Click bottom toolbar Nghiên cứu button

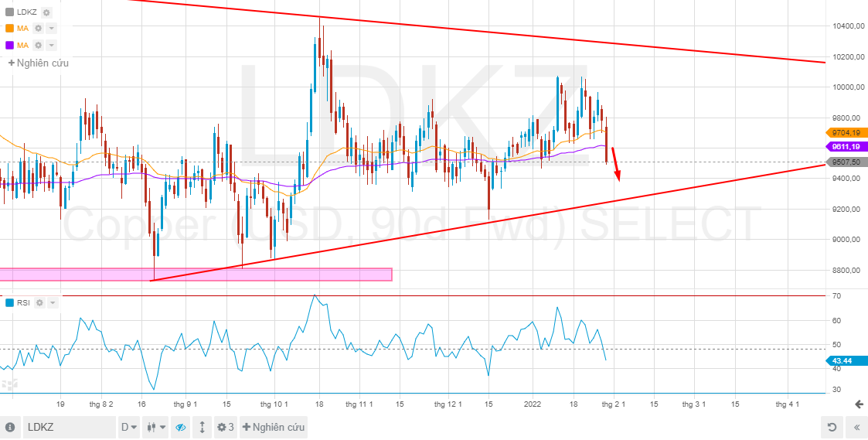(x=274, y=428)
